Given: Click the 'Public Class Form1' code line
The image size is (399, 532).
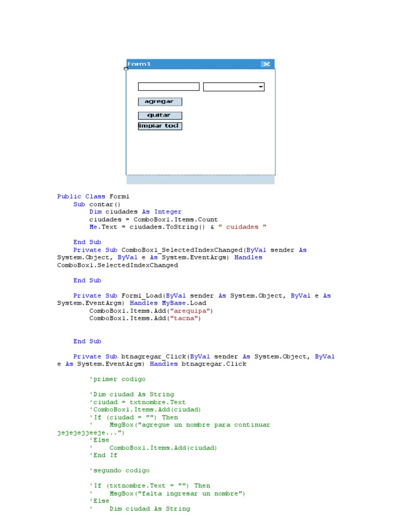Looking at the screenshot, I should pos(94,196).
